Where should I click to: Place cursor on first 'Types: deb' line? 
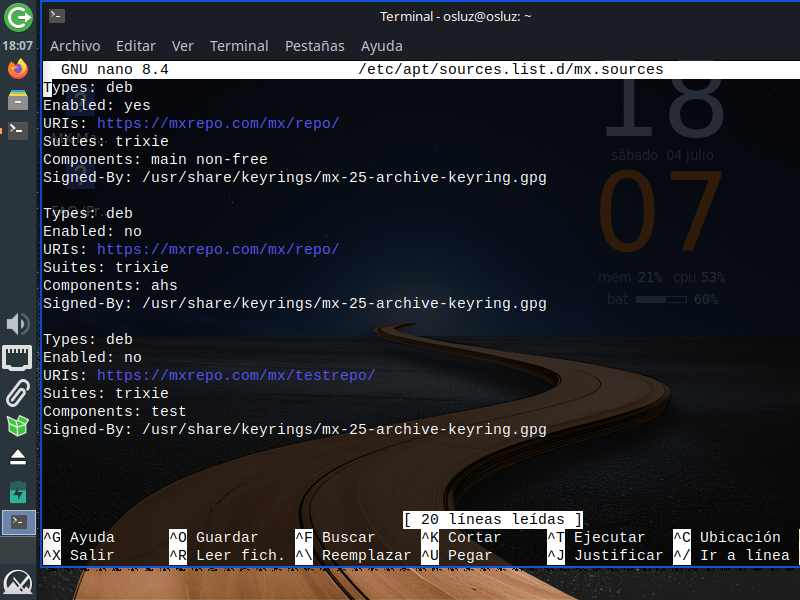[88, 88]
